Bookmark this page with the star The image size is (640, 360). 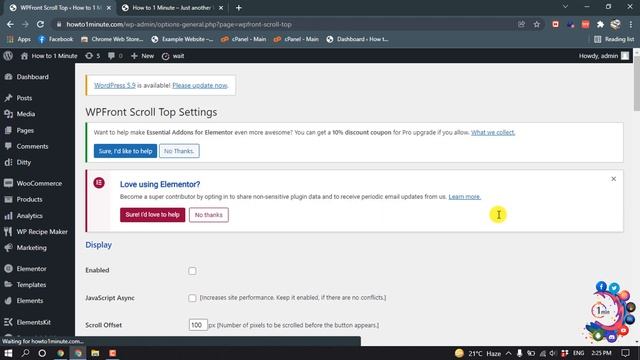(537, 24)
